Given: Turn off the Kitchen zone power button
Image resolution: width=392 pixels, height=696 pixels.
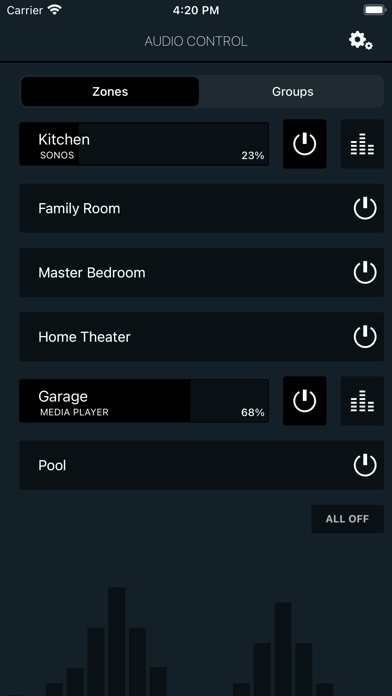Looking at the screenshot, I should tap(305, 144).
